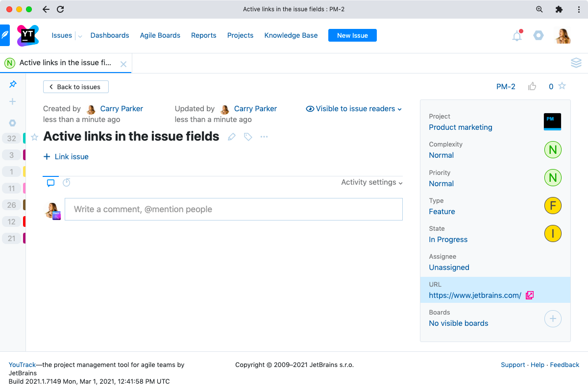Open Projects
This screenshot has height=392, width=588.
pos(241,35)
